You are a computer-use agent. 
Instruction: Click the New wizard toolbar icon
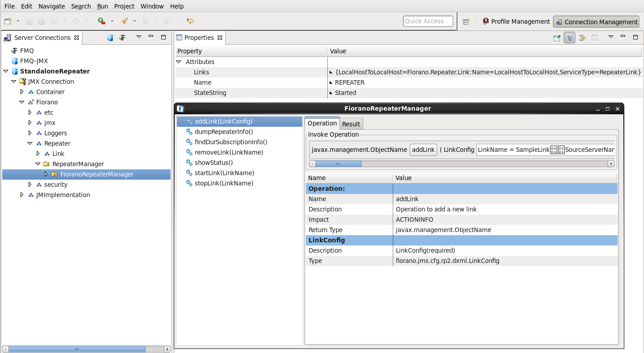pyautogui.click(x=8, y=21)
